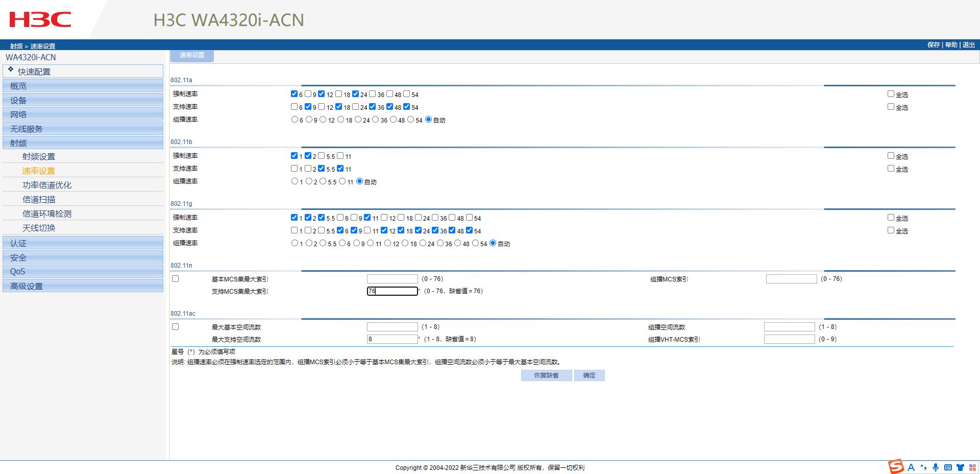The height and width of the screenshot is (474, 980).
Task: Collapse the 射频 sidebar menu
Action: click(x=83, y=143)
